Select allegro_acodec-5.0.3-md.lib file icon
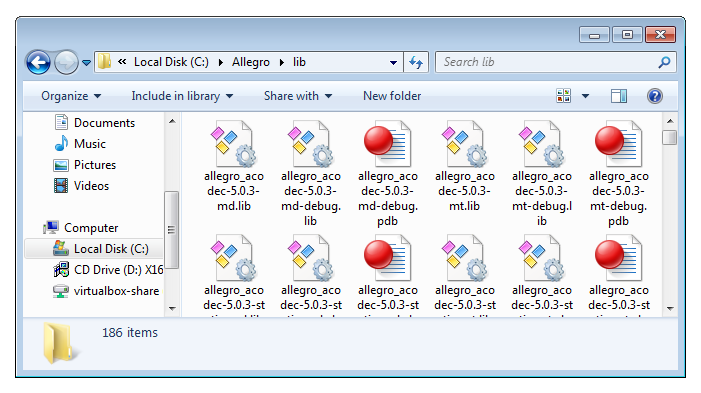This screenshot has width=701, height=393. pyautogui.click(x=234, y=144)
